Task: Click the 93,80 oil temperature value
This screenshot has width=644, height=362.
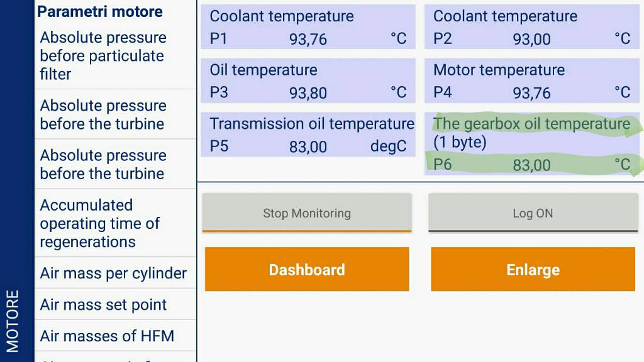Action: pos(308,93)
